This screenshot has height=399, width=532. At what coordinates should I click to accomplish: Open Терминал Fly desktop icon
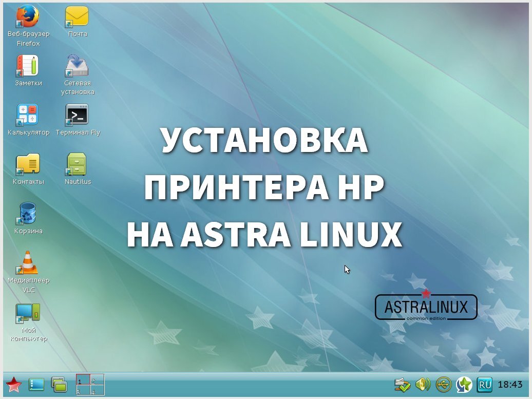pos(77,115)
